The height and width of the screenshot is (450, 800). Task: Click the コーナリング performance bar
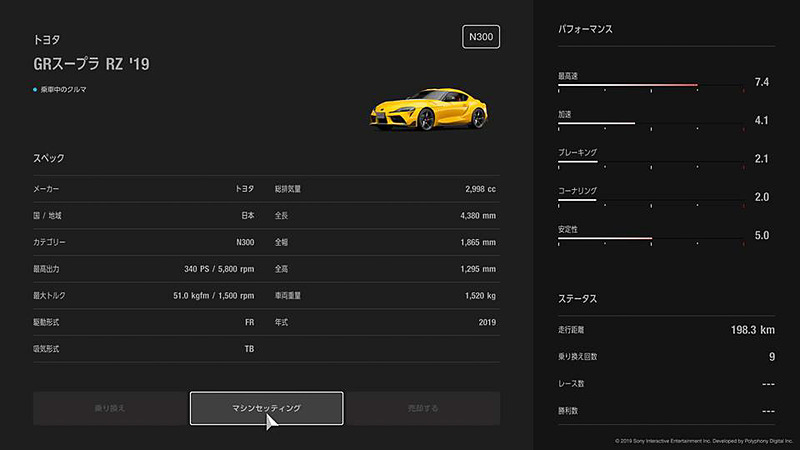click(651, 200)
